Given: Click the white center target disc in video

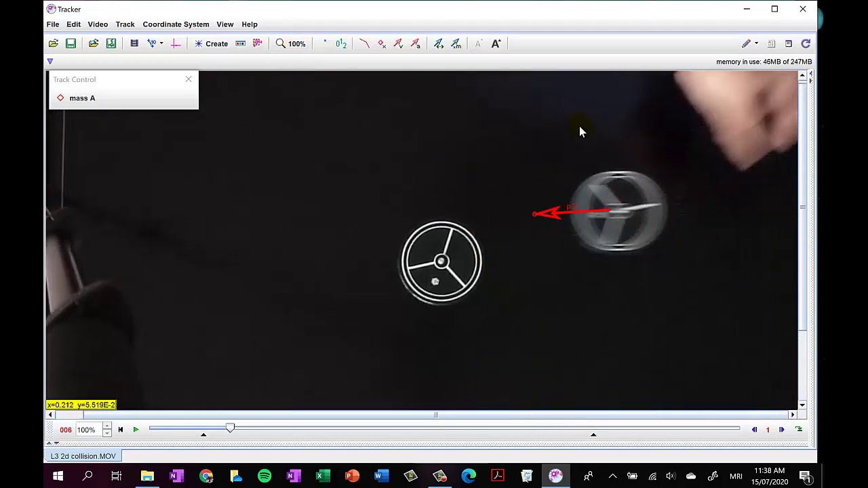Looking at the screenshot, I should coord(441,262).
